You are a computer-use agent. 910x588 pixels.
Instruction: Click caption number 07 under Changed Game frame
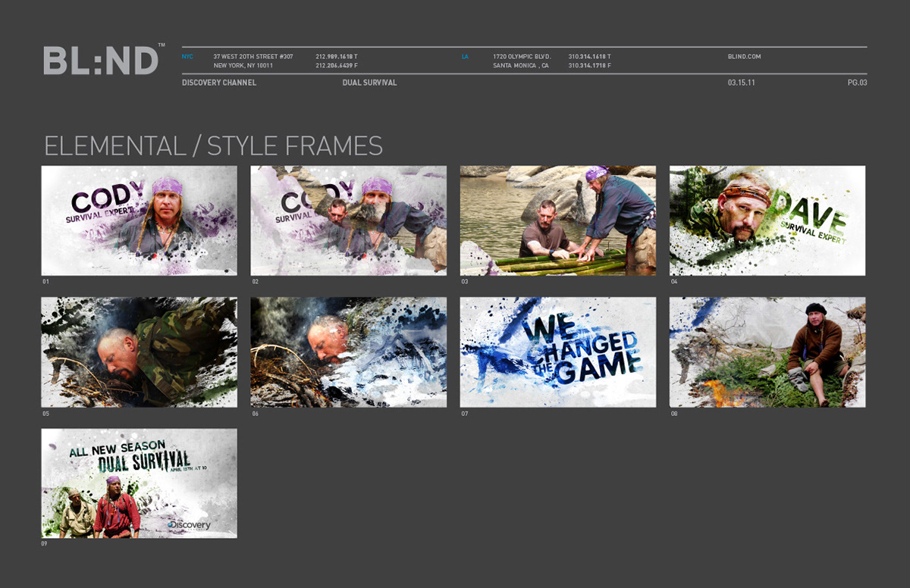tap(464, 414)
